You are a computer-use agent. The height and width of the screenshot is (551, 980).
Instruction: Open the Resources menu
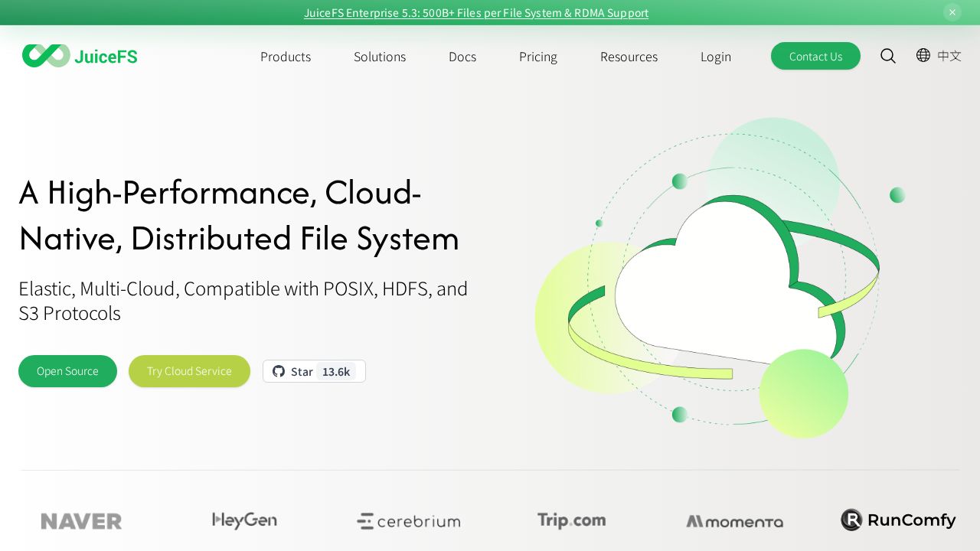[x=629, y=57]
